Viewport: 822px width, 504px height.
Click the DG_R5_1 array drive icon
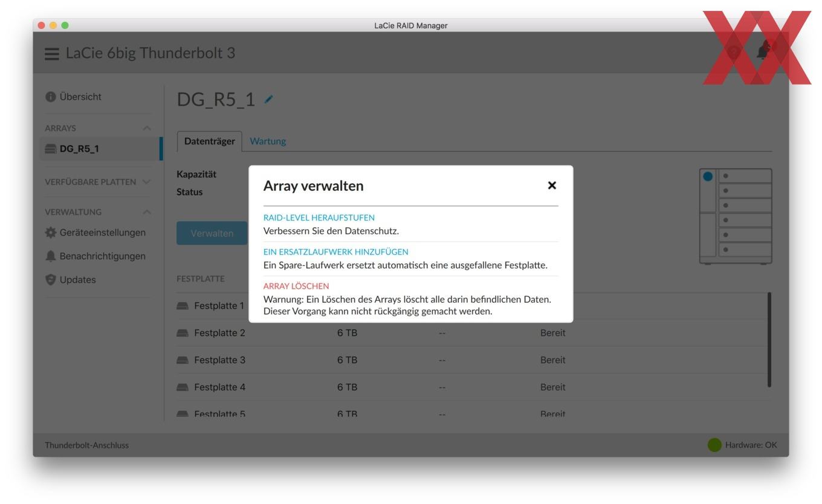(x=51, y=149)
